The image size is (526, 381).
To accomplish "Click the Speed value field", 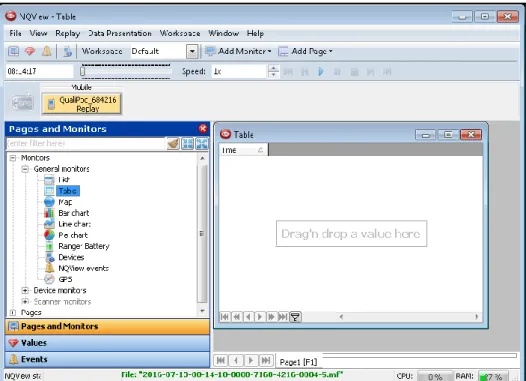I will 239,71.
